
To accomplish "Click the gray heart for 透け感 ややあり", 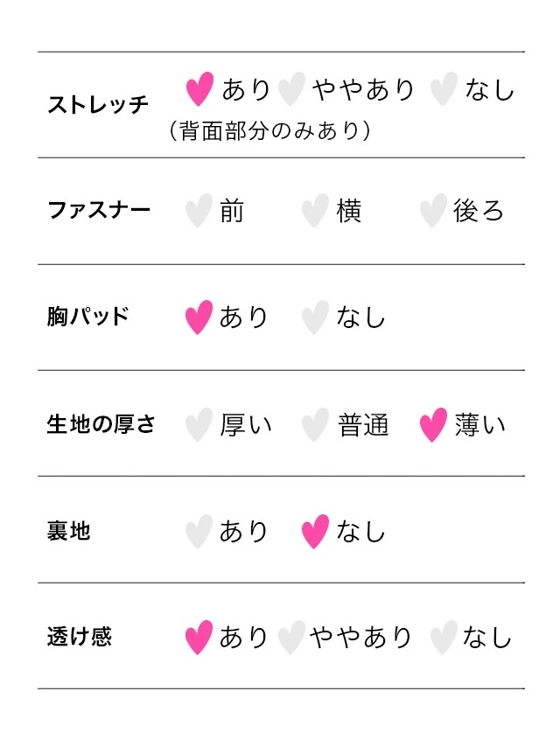I will (x=291, y=638).
